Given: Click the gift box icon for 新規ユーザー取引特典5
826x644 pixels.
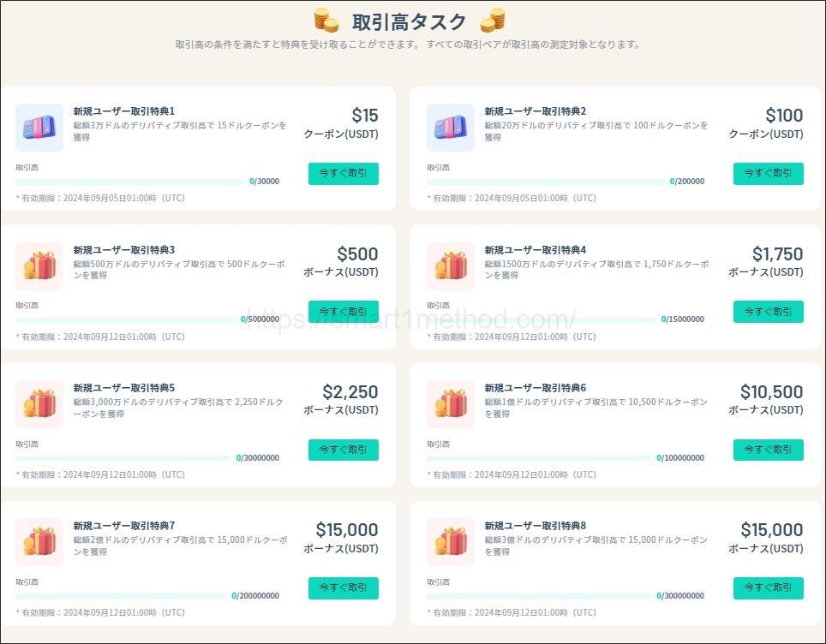Looking at the screenshot, I should 39,403.
